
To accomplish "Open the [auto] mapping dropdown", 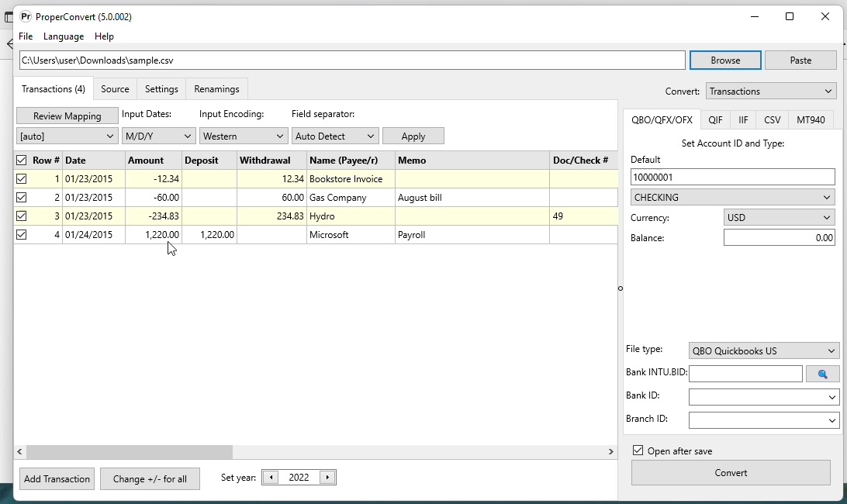I will tap(67, 136).
